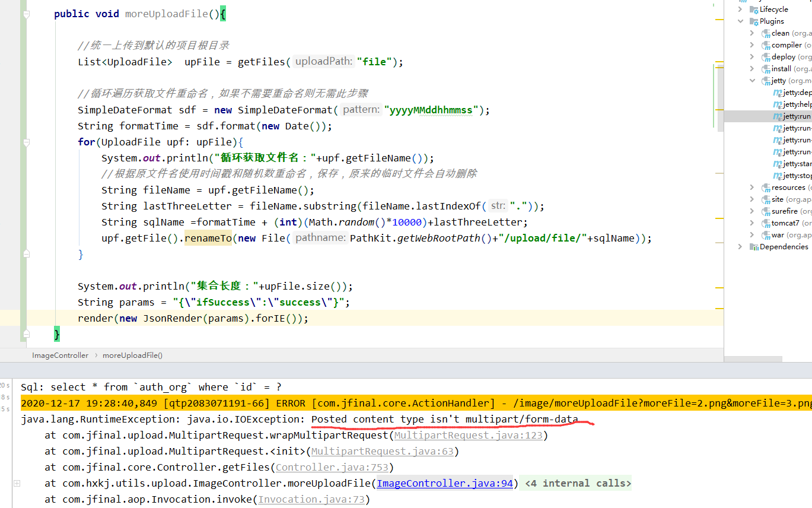812x508 pixels.
Task: Open the MultipartRequest.java:123 stack trace link
Action: pos(468,436)
